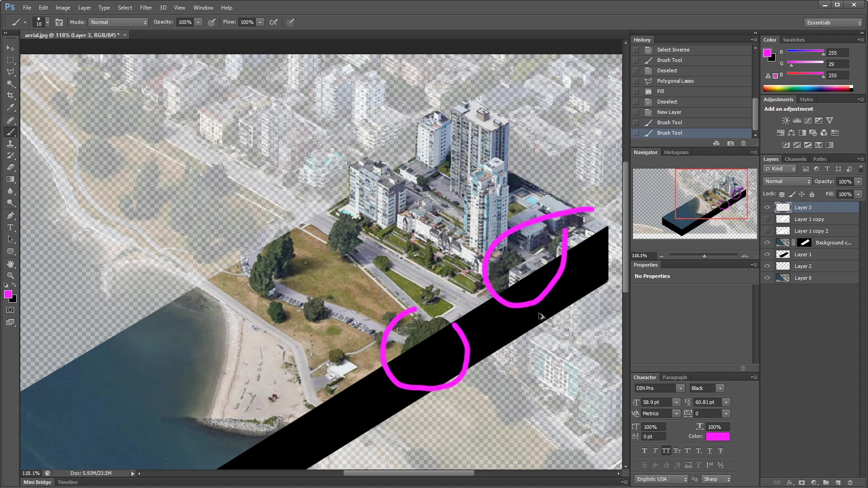Open the Image menu
The width and height of the screenshot is (868, 488).
pos(63,8)
